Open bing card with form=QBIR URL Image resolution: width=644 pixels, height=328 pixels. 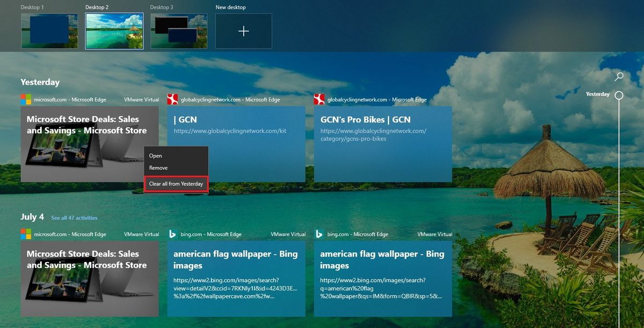[383, 279]
